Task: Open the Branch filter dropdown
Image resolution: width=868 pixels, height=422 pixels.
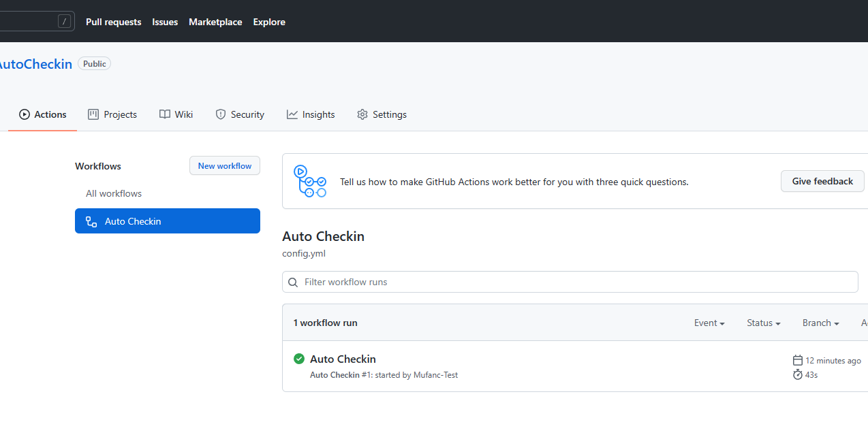Action: (x=820, y=323)
